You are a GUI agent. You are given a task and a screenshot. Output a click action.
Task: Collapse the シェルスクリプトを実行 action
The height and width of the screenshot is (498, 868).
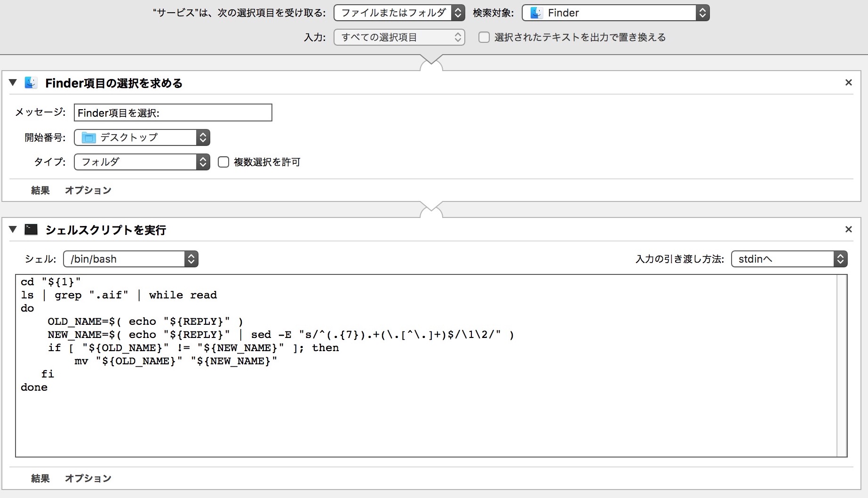pyautogui.click(x=13, y=230)
